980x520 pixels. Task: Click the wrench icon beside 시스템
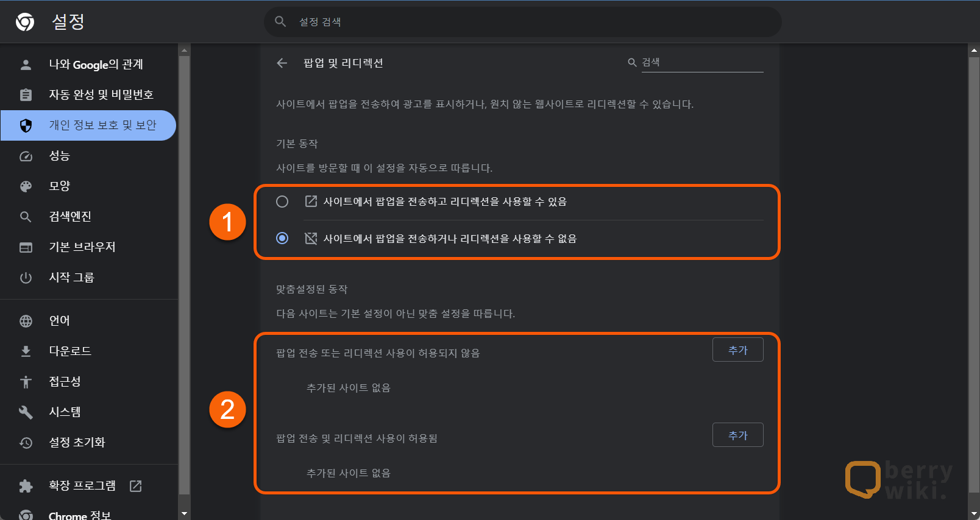pos(26,412)
